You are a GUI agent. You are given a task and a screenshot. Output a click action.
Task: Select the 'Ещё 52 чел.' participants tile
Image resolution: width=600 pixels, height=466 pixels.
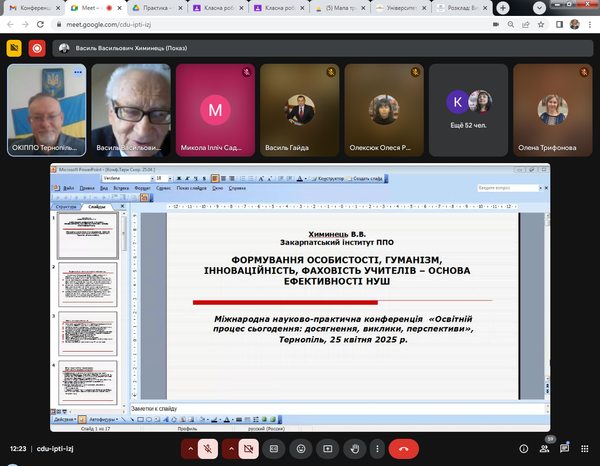point(468,108)
